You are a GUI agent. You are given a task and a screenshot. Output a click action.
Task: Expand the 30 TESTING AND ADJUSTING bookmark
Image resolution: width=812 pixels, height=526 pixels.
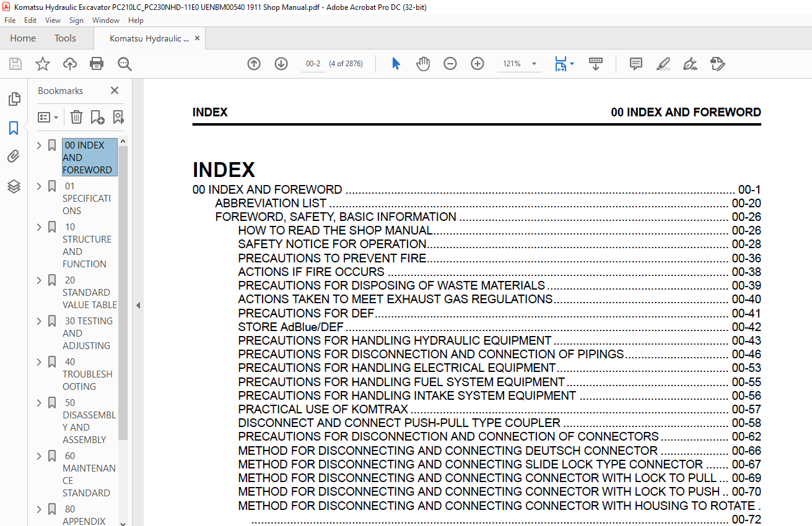tap(39, 321)
